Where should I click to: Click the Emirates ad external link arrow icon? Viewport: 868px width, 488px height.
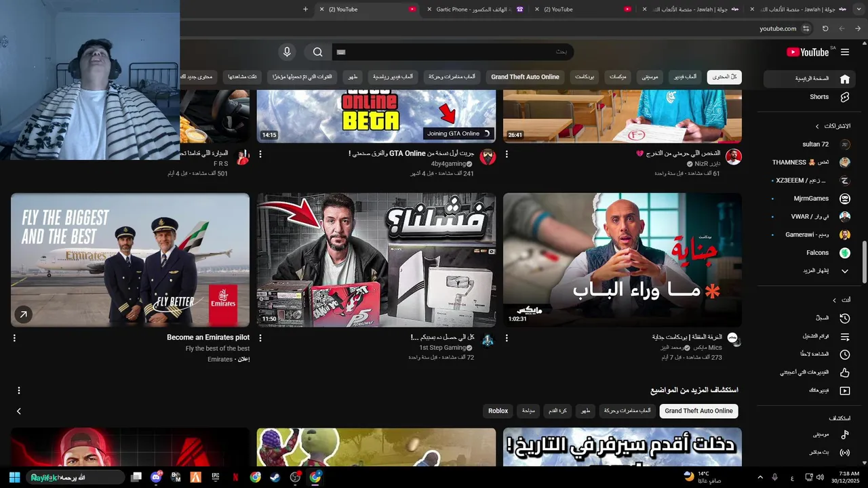tap(23, 314)
